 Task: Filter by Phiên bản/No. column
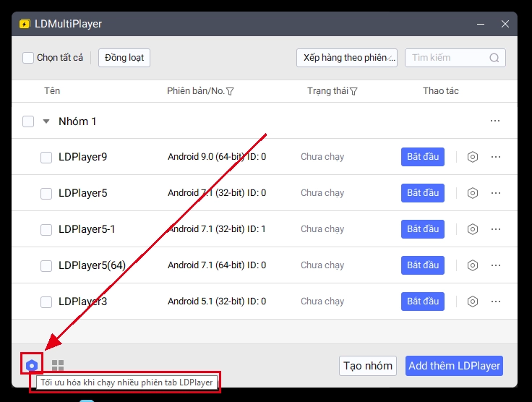tap(230, 91)
